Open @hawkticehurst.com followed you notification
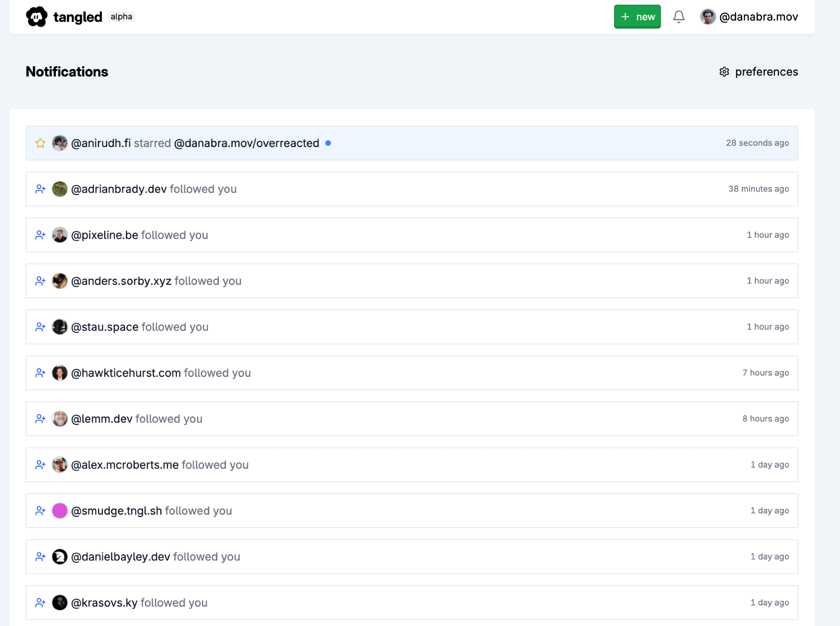The image size is (840, 626). pos(412,373)
